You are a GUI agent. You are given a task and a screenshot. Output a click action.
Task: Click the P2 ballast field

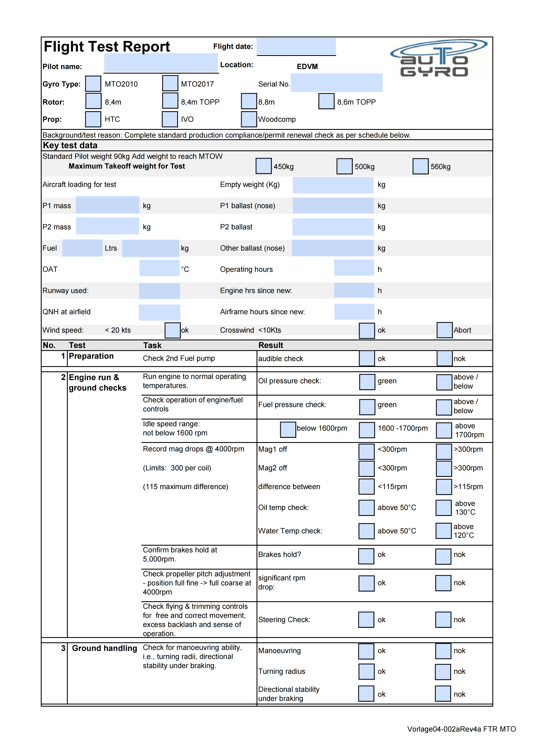[x=333, y=227]
